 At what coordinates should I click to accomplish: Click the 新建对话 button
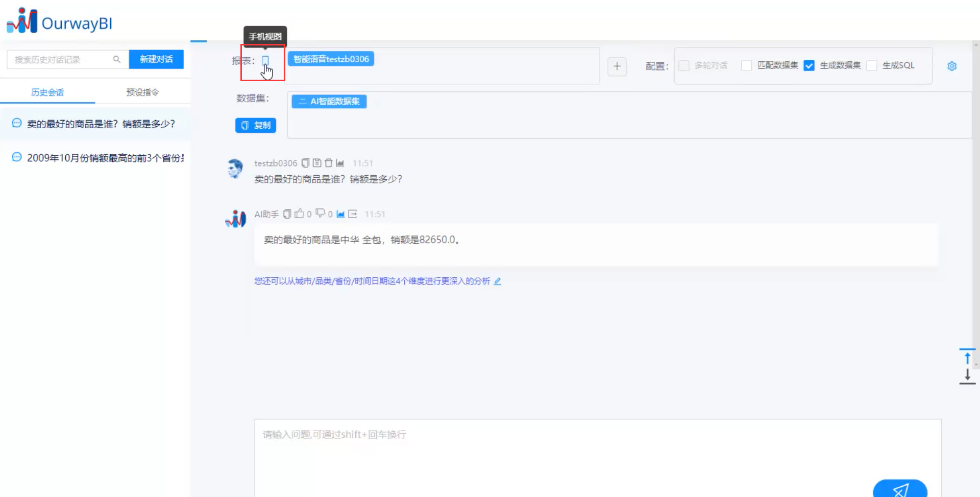156,59
